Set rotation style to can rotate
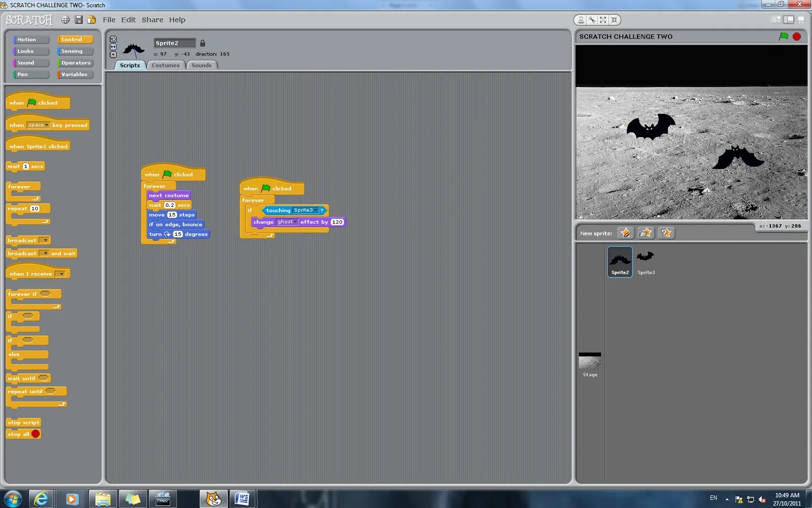 pos(113,39)
